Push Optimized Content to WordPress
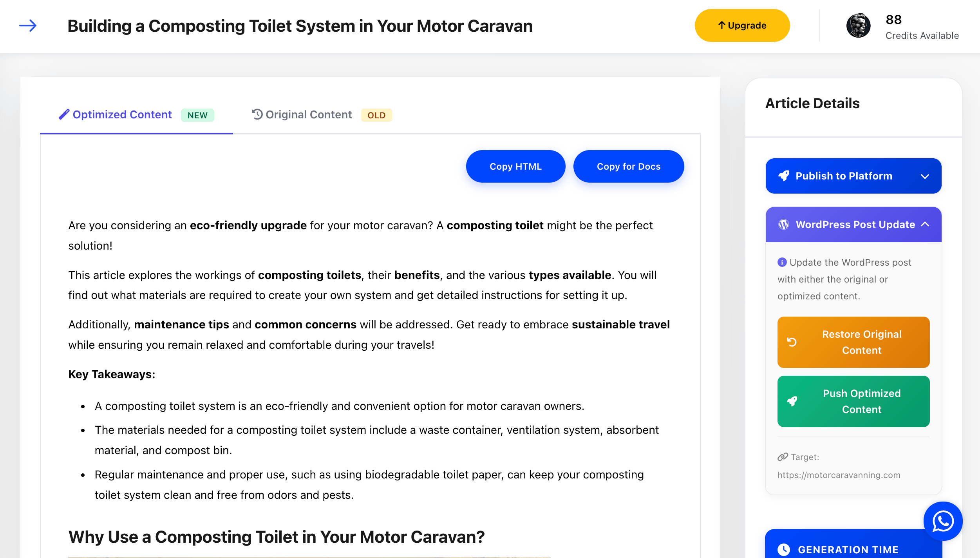 [853, 401]
